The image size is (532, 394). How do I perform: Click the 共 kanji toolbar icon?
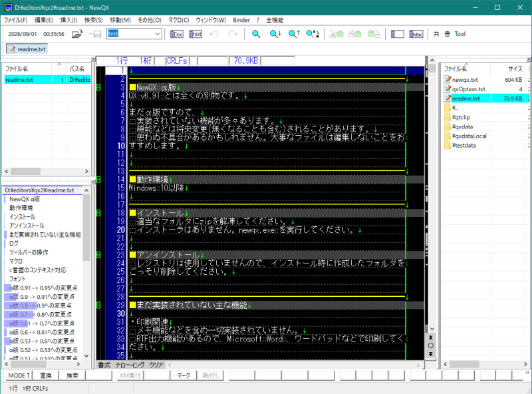(x=436, y=34)
